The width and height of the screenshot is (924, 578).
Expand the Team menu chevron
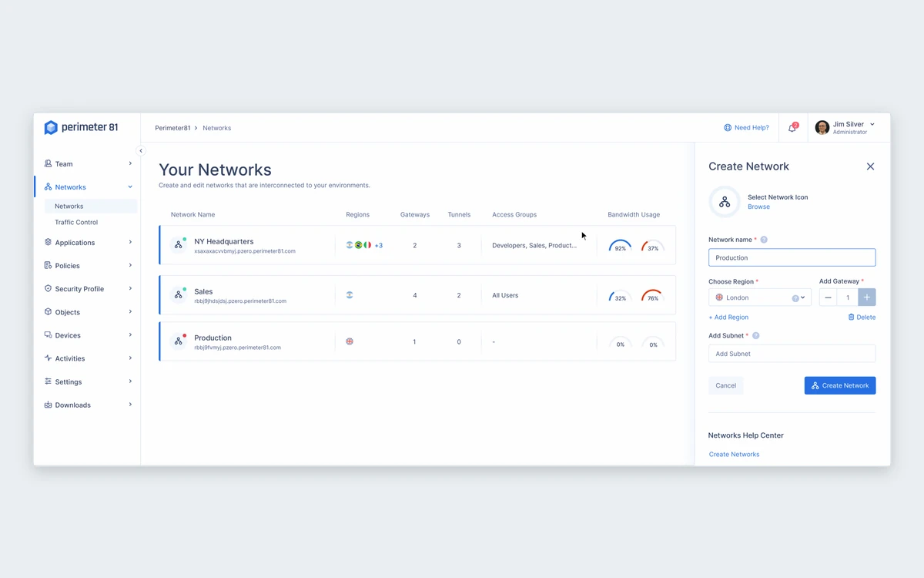pyautogui.click(x=130, y=163)
